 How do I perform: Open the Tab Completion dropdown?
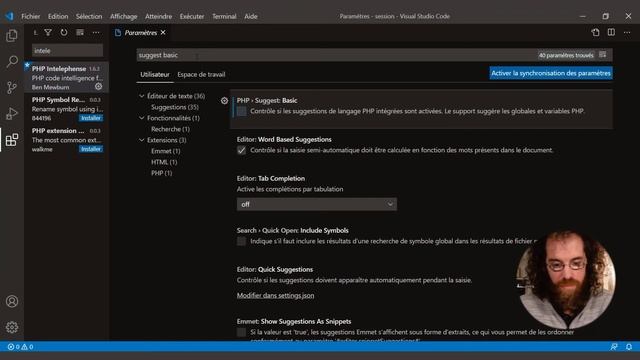click(317, 204)
